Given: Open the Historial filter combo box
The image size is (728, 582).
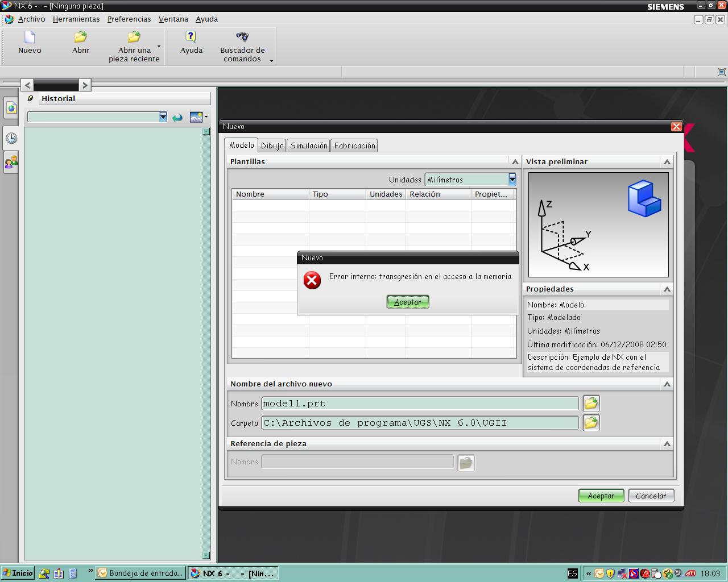Looking at the screenshot, I should coord(97,117).
